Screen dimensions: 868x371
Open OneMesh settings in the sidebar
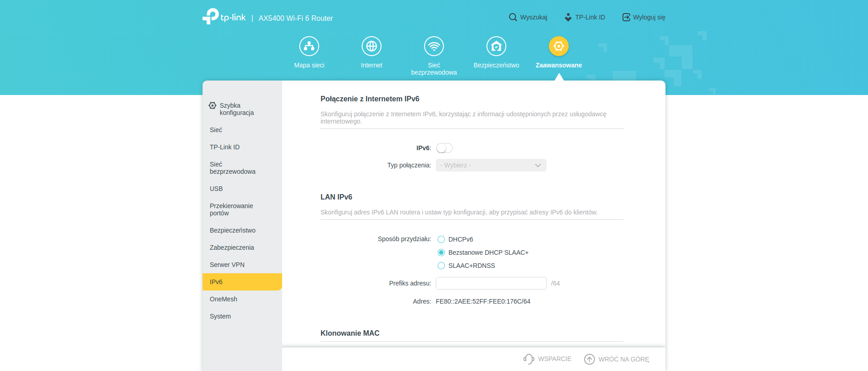tap(223, 299)
